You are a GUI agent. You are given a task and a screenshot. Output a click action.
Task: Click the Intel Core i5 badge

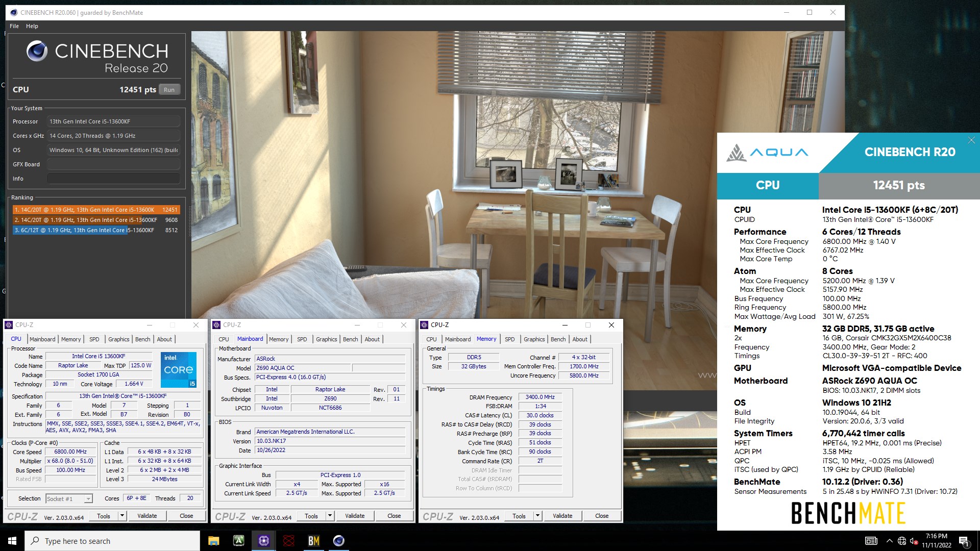pyautogui.click(x=178, y=370)
